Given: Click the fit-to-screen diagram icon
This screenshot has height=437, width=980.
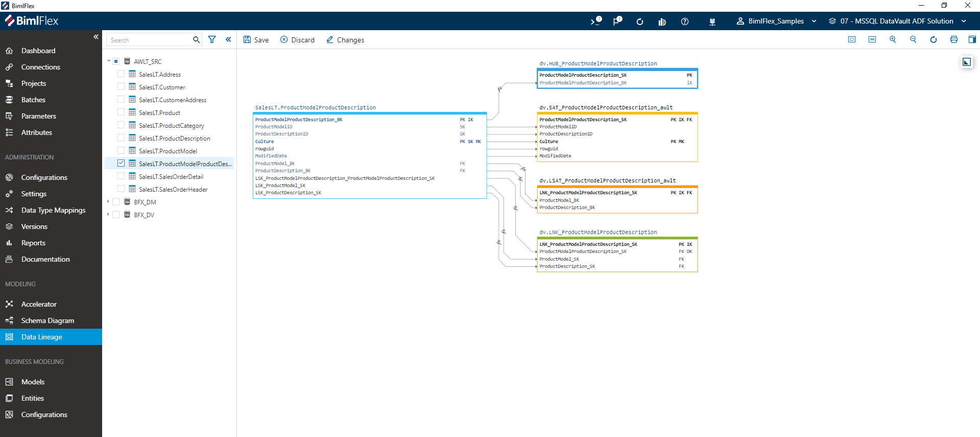Looking at the screenshot, I should pyautogui.click(x=852, y=39).
